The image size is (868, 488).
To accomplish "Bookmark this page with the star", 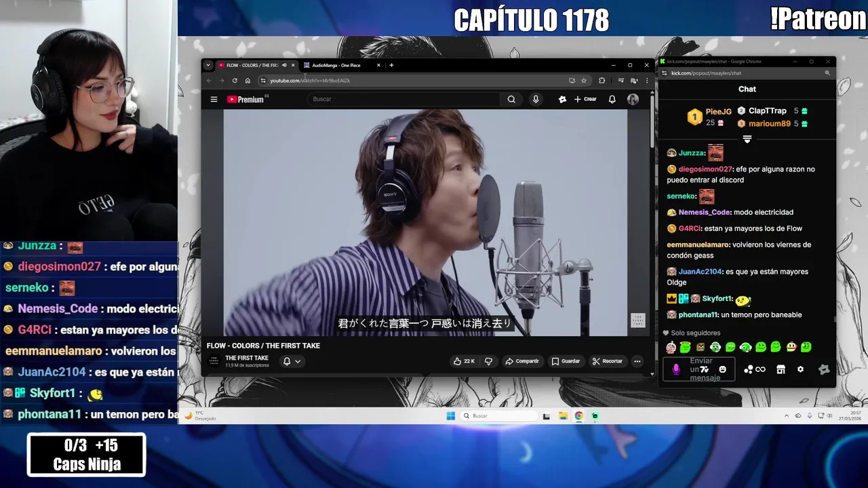I will [x=583, y=81].
